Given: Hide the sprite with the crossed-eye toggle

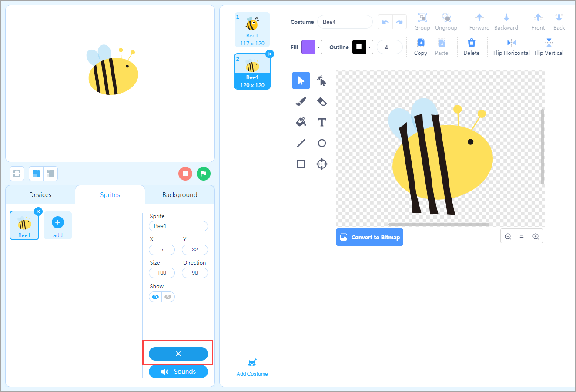Looking at the screenshot, I should click(168, 297).
